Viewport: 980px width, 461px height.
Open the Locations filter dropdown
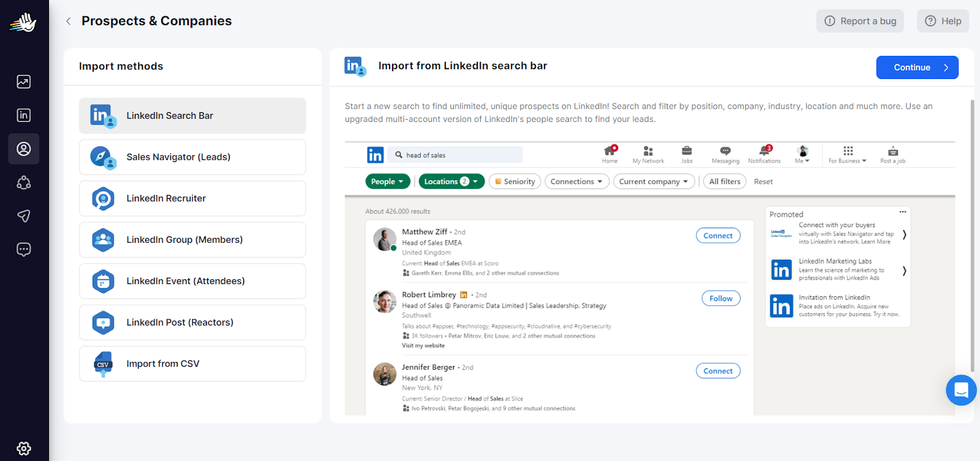pos(451,181)
